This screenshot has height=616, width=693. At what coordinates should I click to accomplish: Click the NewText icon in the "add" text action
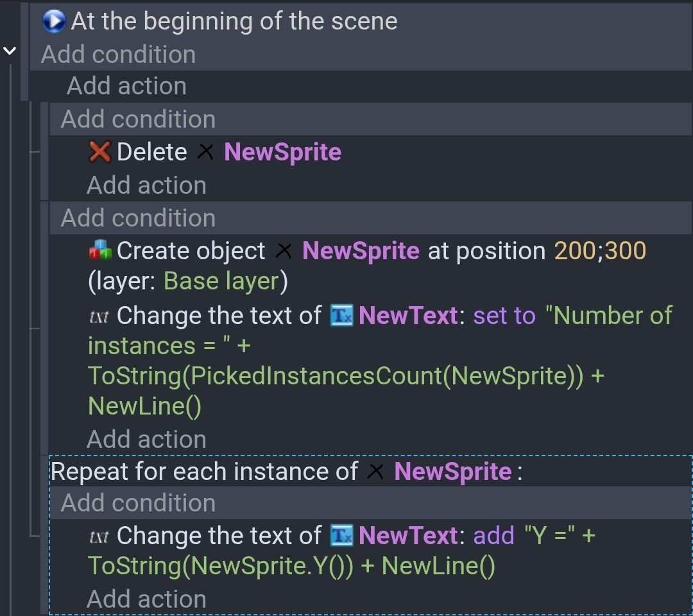[x=341, y=535]
